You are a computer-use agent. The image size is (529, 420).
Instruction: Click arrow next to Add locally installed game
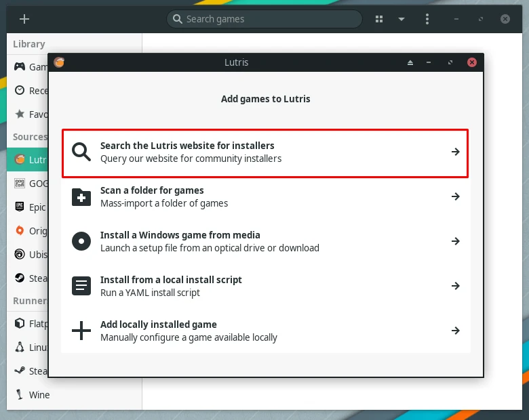pos(456,331)
